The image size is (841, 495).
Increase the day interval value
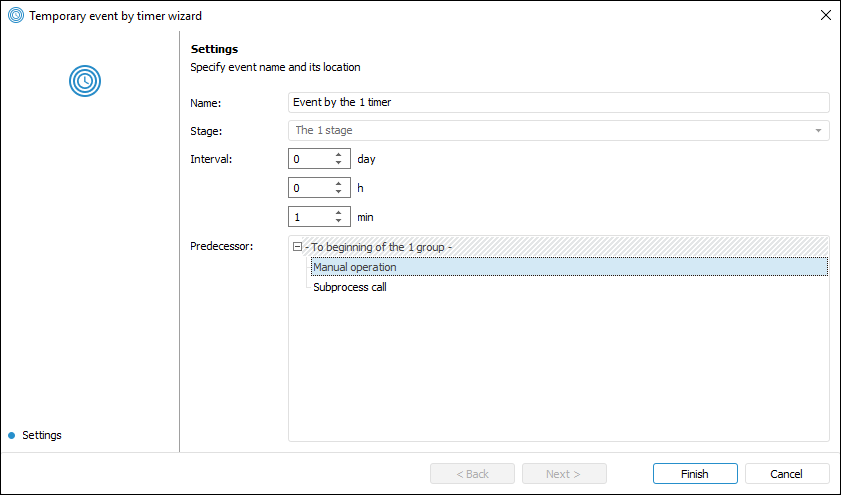pos(339,154)
